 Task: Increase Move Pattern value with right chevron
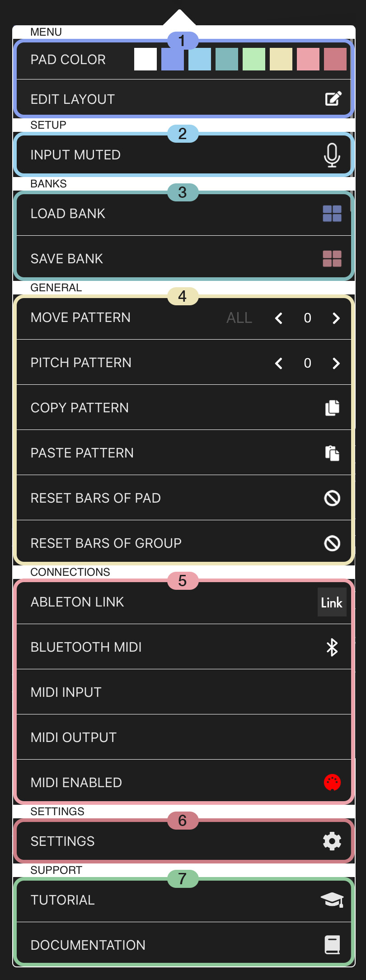pos(336,318)
